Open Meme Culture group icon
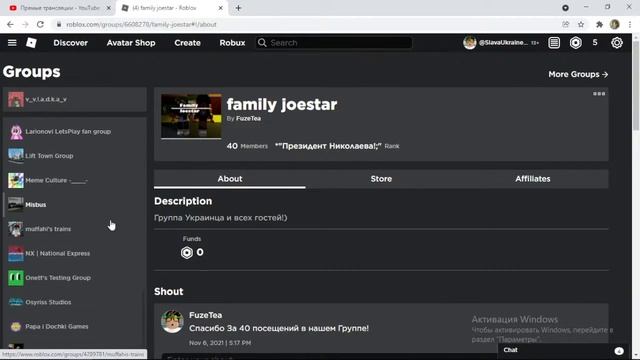 16,180
